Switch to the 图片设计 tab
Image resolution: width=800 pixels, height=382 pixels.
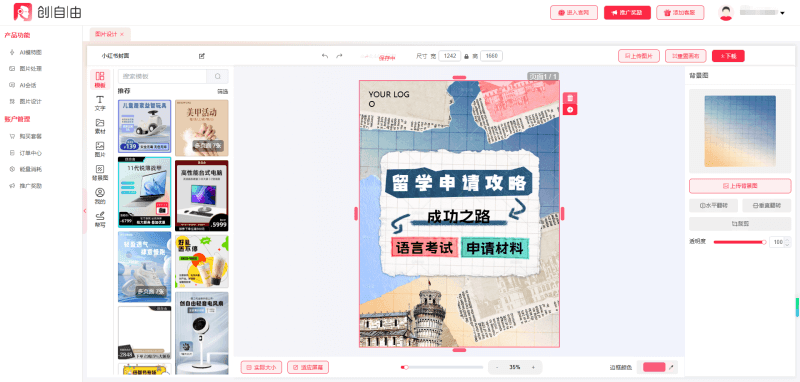[x=106, y=34]
